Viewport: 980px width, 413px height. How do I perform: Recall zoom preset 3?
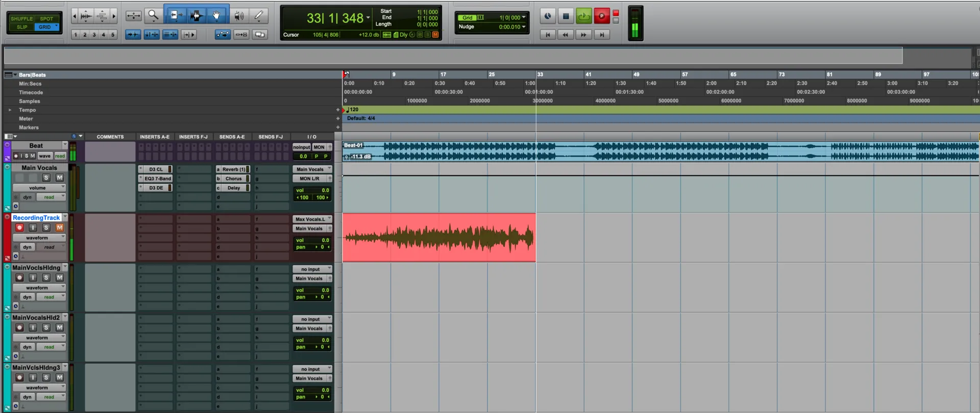(x=94, y=35)
